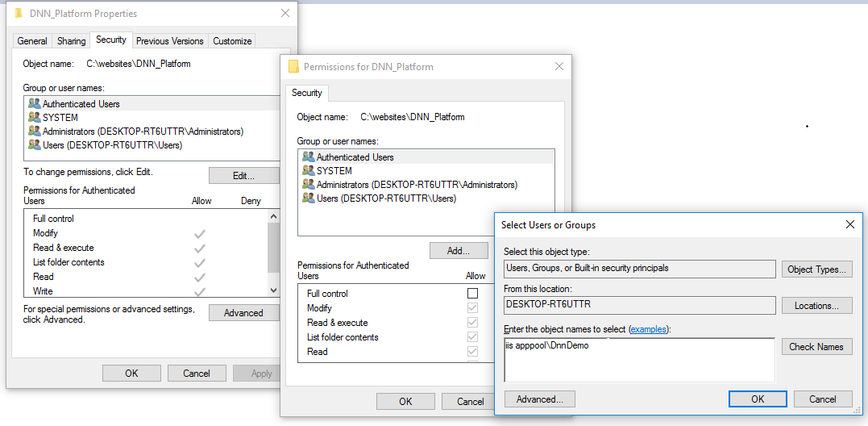Click Users icon in Permissions dialog list
This screenshot has width=868, height=426.
pos(308,198)
